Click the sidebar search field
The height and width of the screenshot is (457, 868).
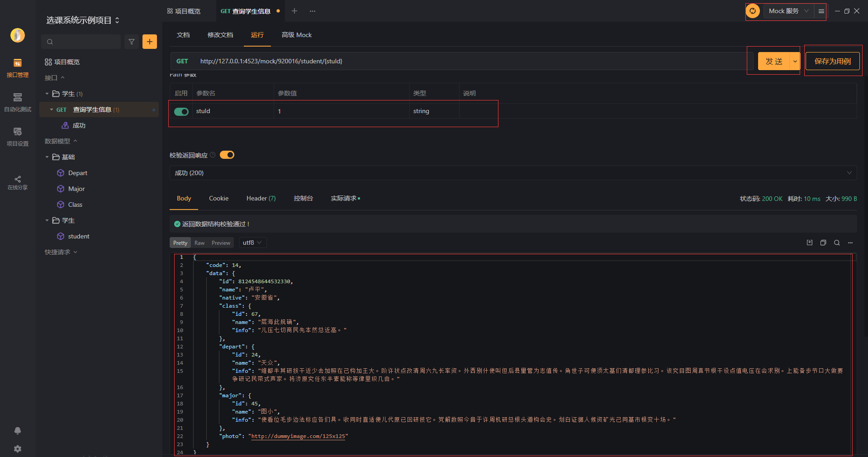tap(81, 42)
